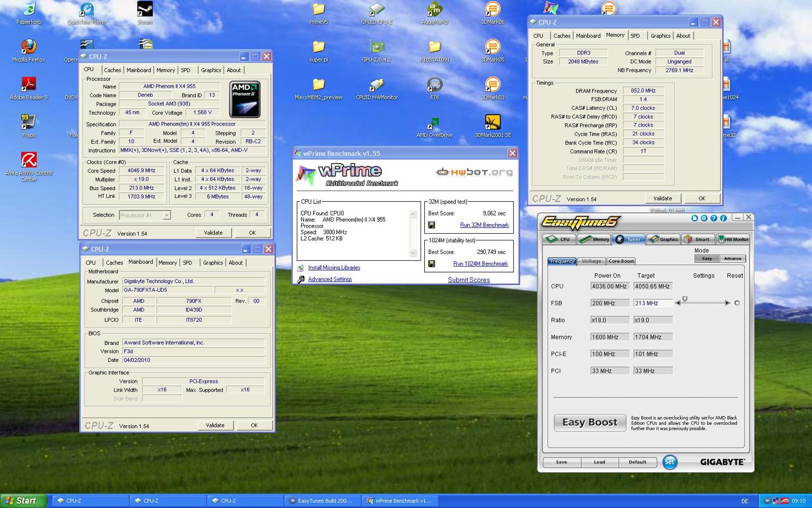
Task: Click the FSB target 213 MHz field
Action: pos(653,303)
